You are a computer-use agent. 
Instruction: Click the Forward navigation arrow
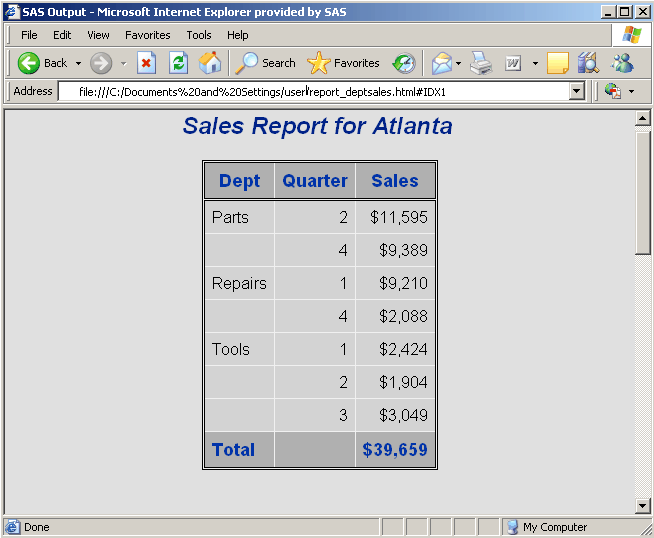[x=101, y=63]
